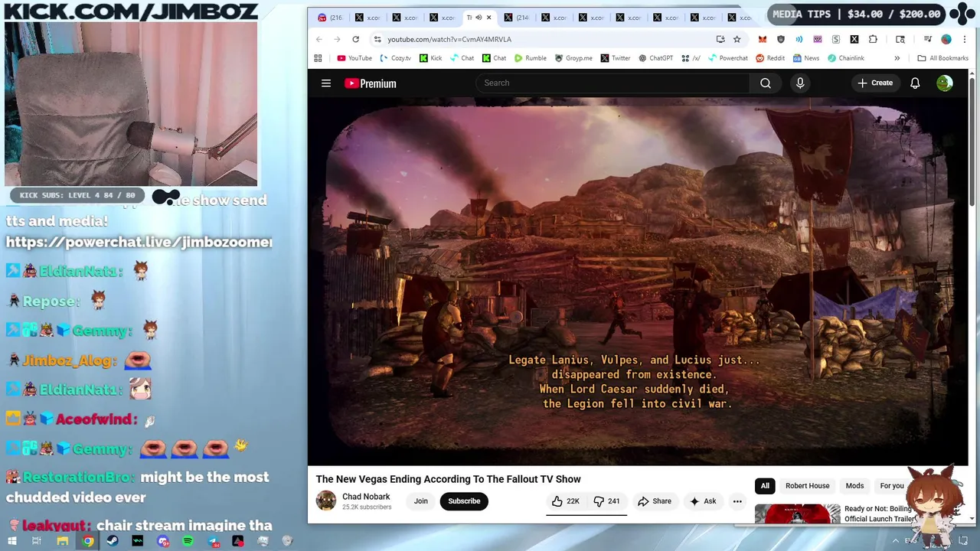The height and width of the screenshot is (551, 980).
Task: Open the Chainlink bookmark
Action: coord(846,58)
